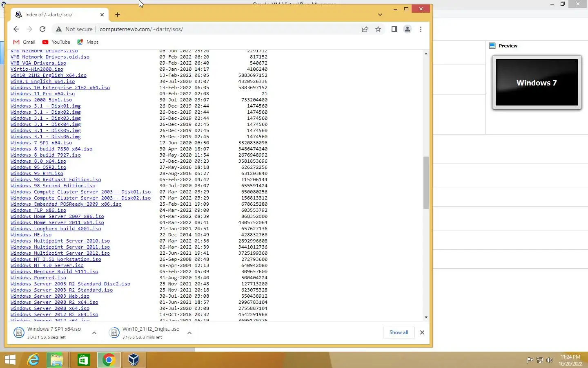Open Win8.1_English_x64.iso link
Viewport: 588px width, 368px height.
click(42, 81)
